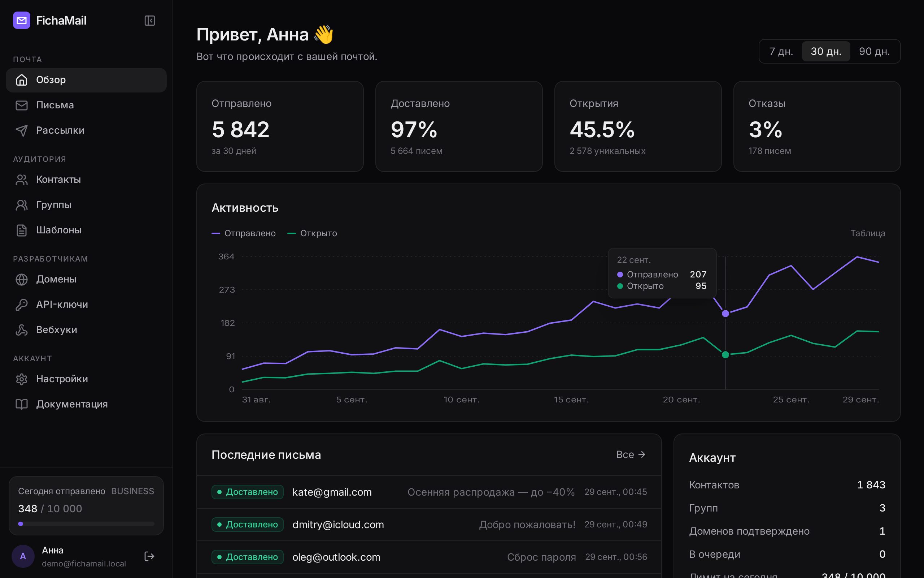Viewport: 924px width, 578px height.
Task: Open Группы in the sidebar
Action: (86, 205)
